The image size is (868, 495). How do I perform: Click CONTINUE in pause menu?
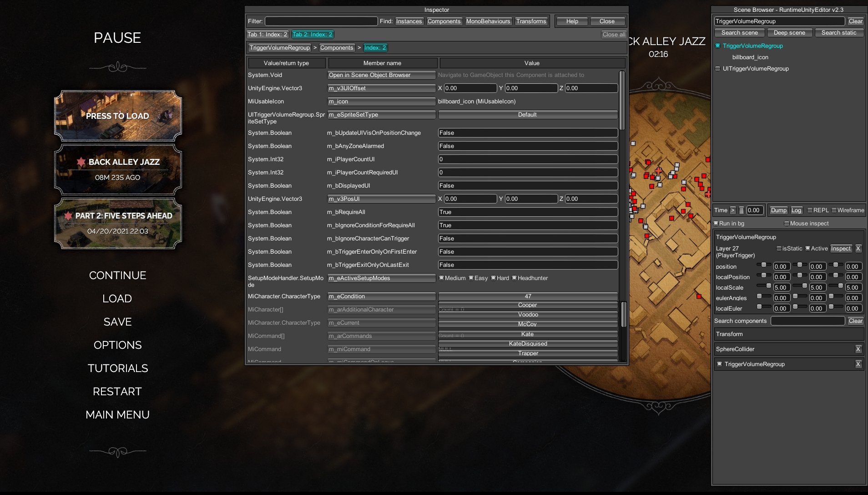click(117, 275)
